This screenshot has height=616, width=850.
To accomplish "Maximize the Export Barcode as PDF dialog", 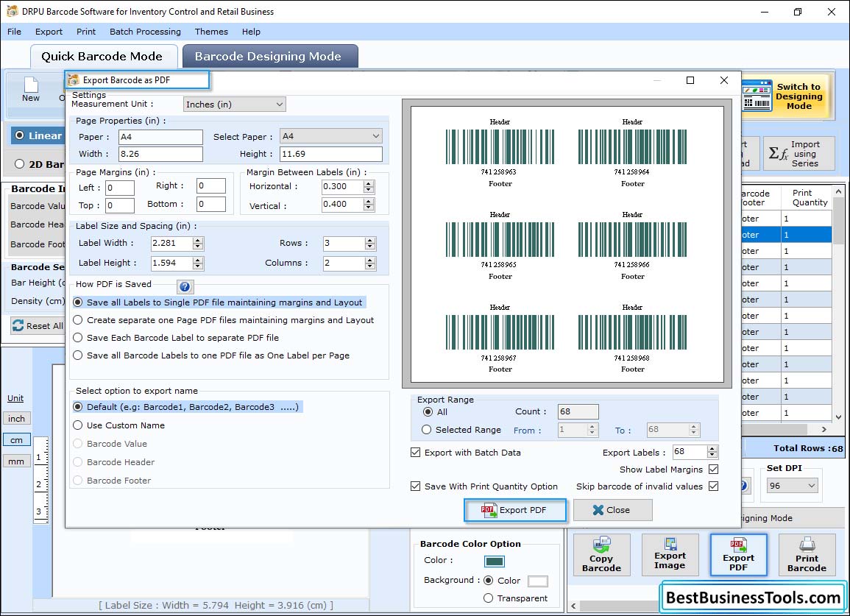I will [x=690, y=80].
